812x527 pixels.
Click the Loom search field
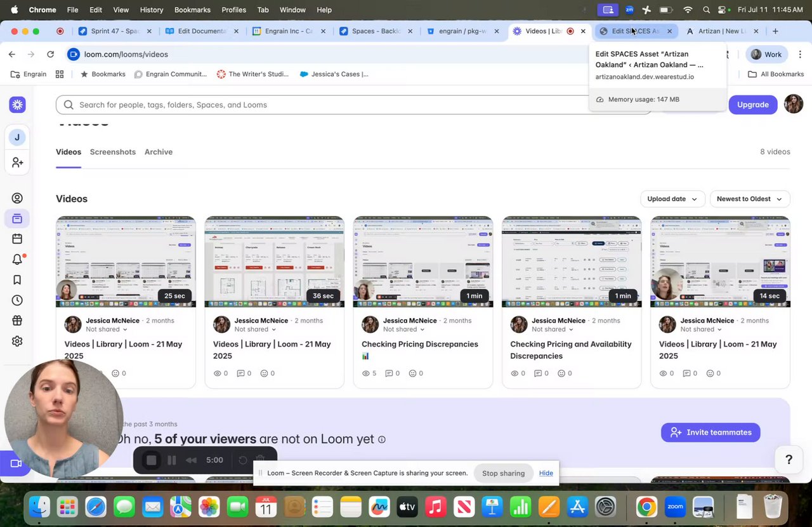tap(353, 105)
